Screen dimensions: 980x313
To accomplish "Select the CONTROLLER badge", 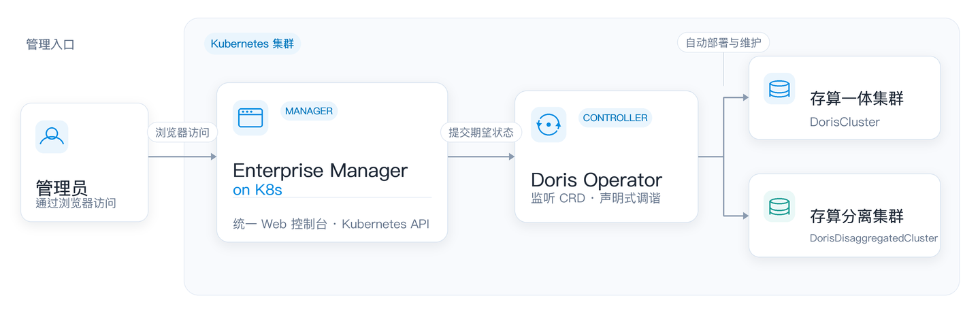I will click(615, 118).
